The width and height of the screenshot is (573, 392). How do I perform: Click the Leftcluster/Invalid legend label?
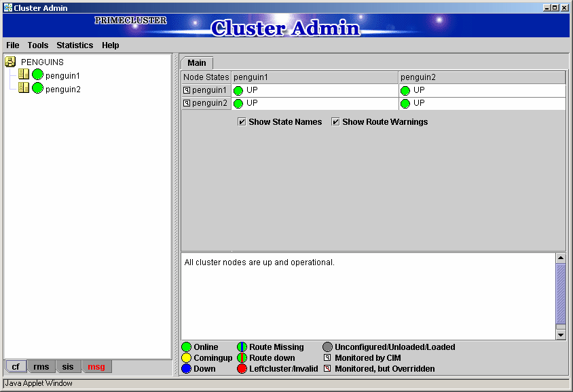[284, 369]
